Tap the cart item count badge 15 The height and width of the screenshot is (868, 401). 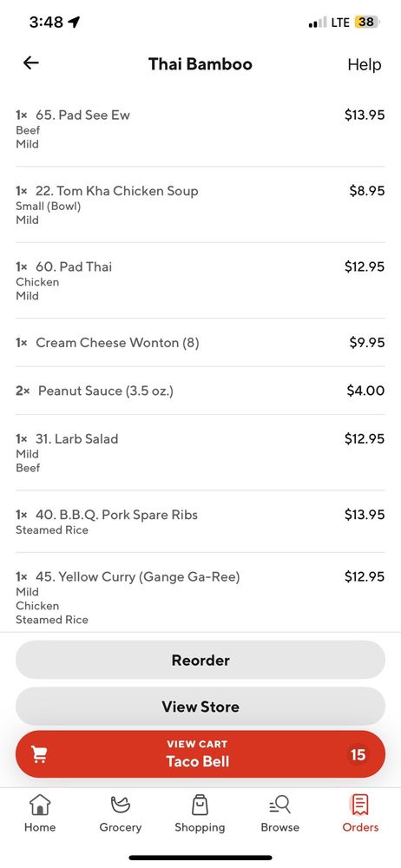click(358, 754)
